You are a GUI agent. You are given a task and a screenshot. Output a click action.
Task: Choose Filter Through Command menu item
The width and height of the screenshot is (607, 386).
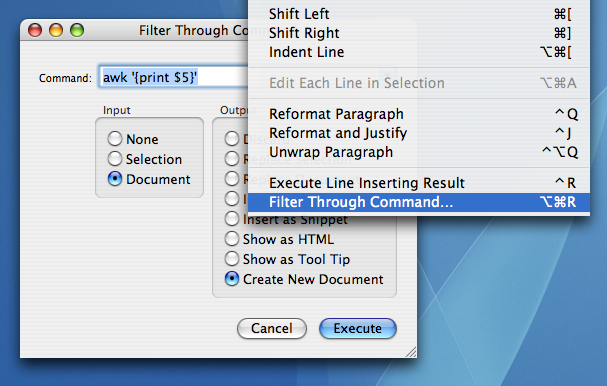point(419,202)
